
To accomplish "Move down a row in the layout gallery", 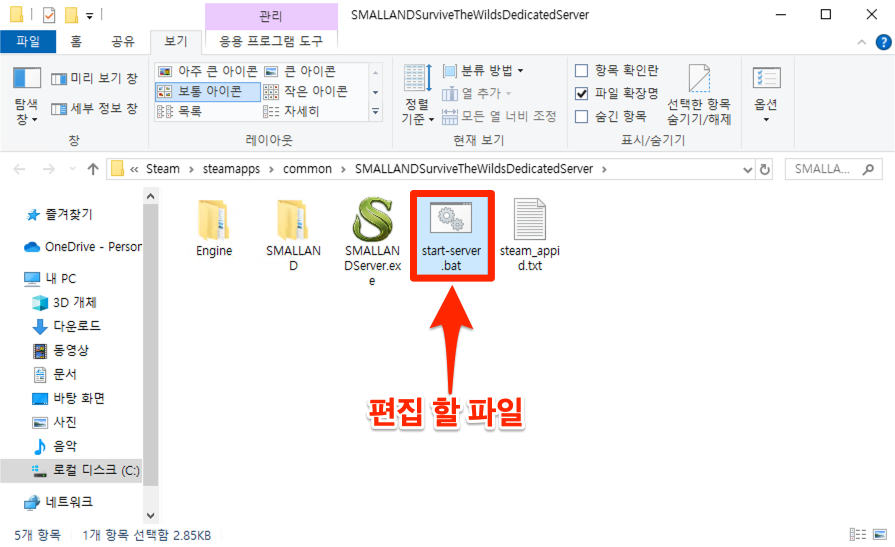I will 376,92.
